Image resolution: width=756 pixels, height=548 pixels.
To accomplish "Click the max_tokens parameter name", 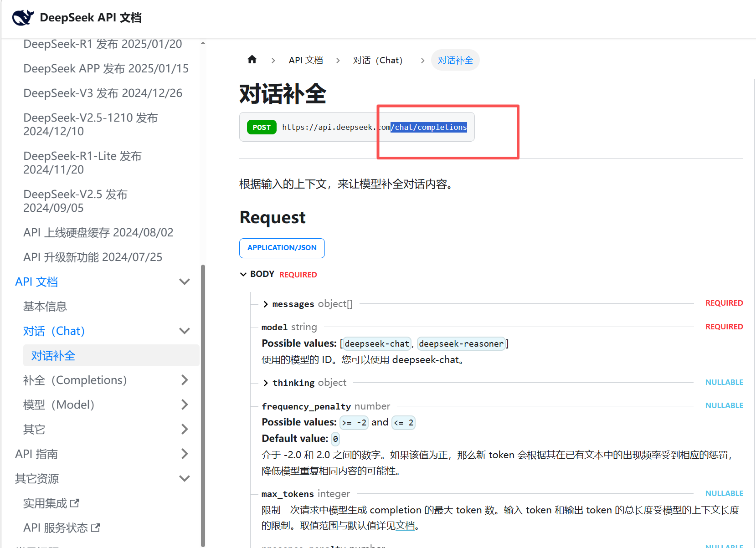I will (288, 494).
